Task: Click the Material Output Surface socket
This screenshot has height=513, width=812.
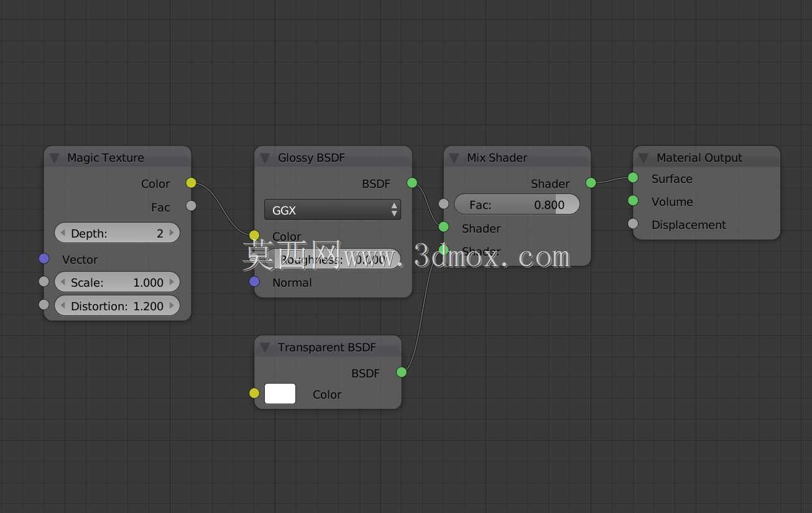Action: tap(633, 178)
